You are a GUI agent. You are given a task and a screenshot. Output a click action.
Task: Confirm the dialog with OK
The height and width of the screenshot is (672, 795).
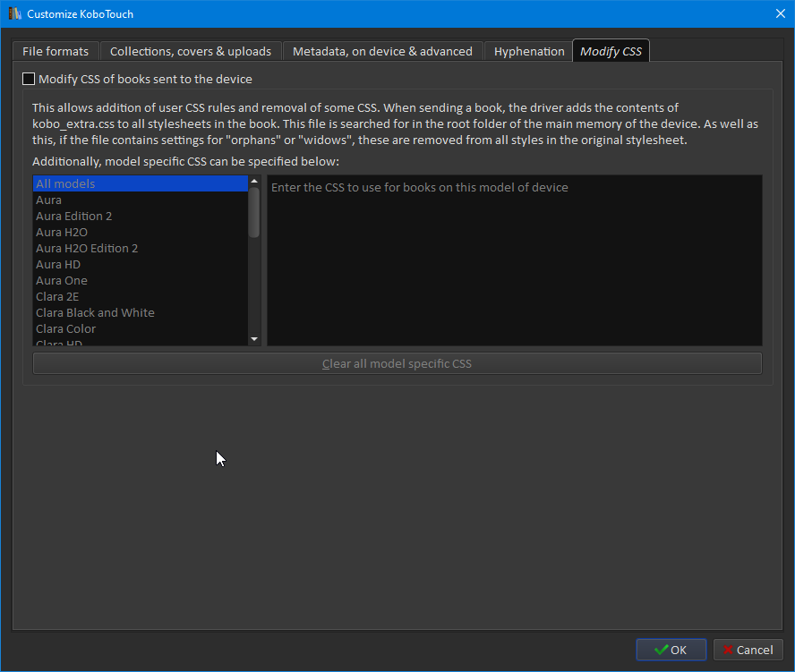[x=671, y=650]
